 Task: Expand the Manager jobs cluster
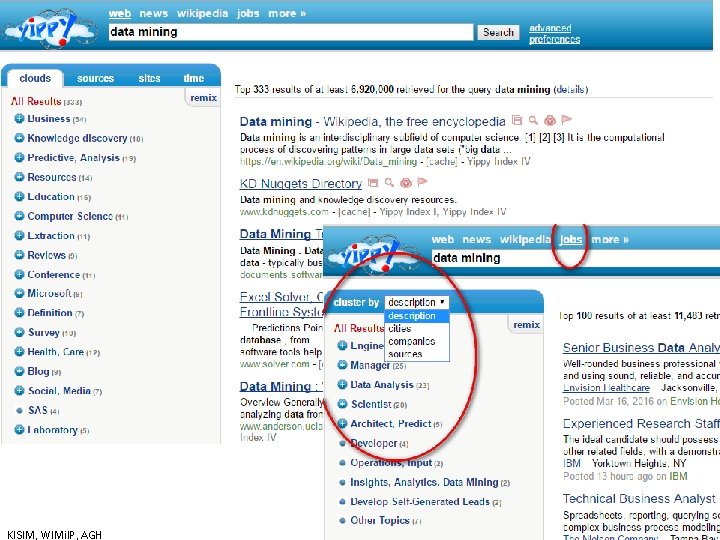tap(342, 365)
